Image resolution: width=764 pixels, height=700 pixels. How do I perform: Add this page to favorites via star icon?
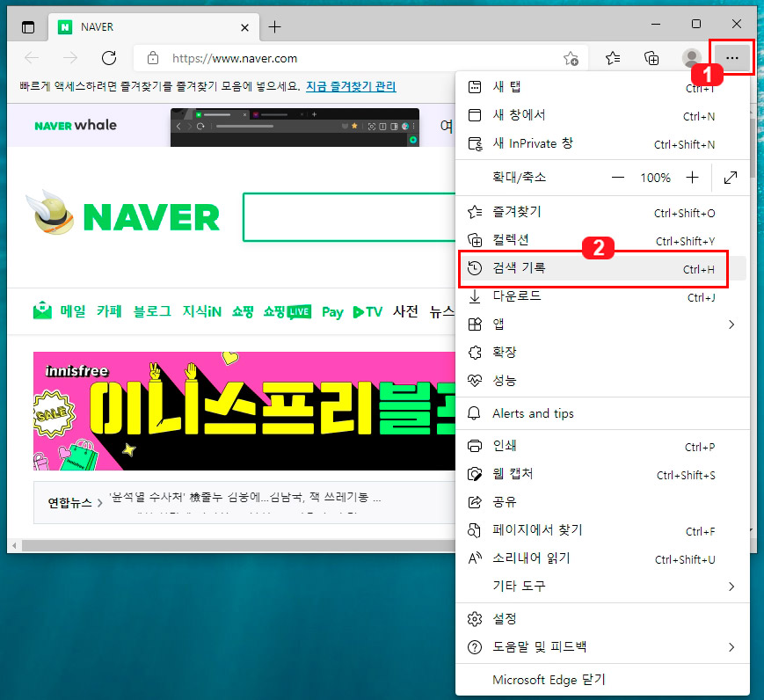click(x=571, y=58)
